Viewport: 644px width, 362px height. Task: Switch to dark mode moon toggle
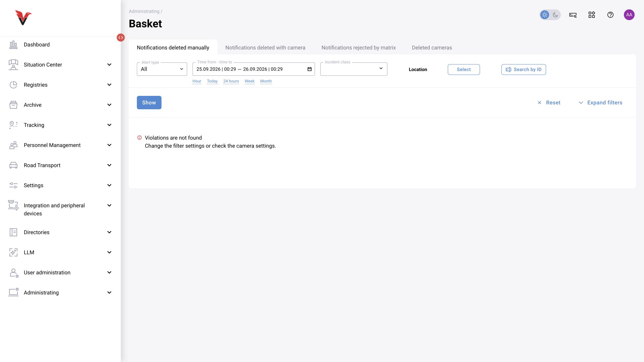(555, 15)
